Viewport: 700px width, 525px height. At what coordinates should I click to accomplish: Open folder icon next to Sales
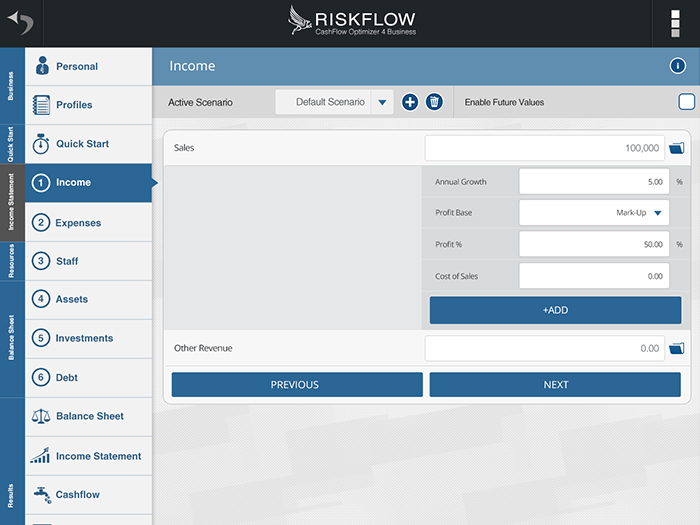(676, 148)
